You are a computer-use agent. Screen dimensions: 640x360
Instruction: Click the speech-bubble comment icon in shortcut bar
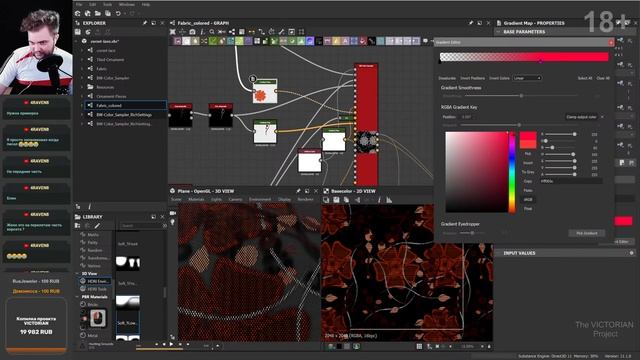coord(425,41)
